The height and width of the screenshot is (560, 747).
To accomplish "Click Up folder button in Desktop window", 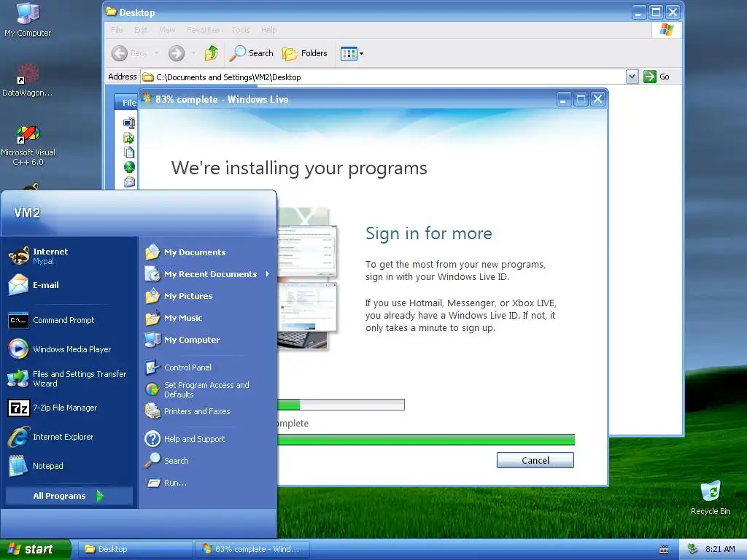I will point(212,52).
